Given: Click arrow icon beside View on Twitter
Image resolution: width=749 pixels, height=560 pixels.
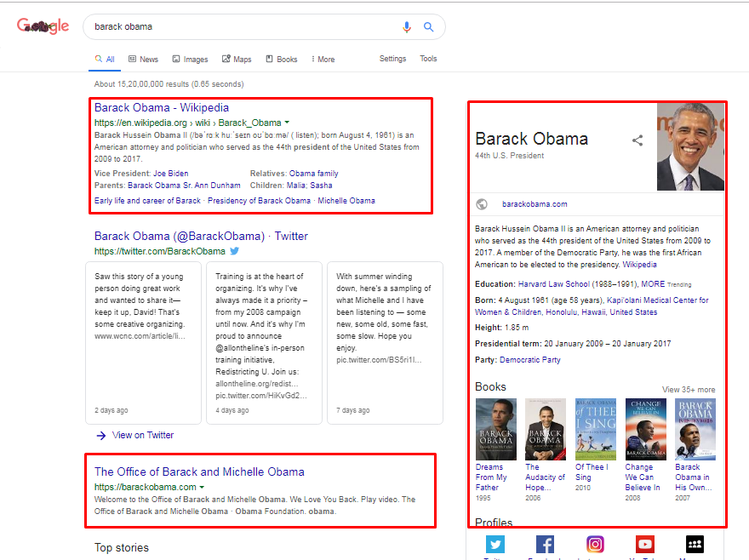Looking at the screenshot, I should (x=100, y=435).
